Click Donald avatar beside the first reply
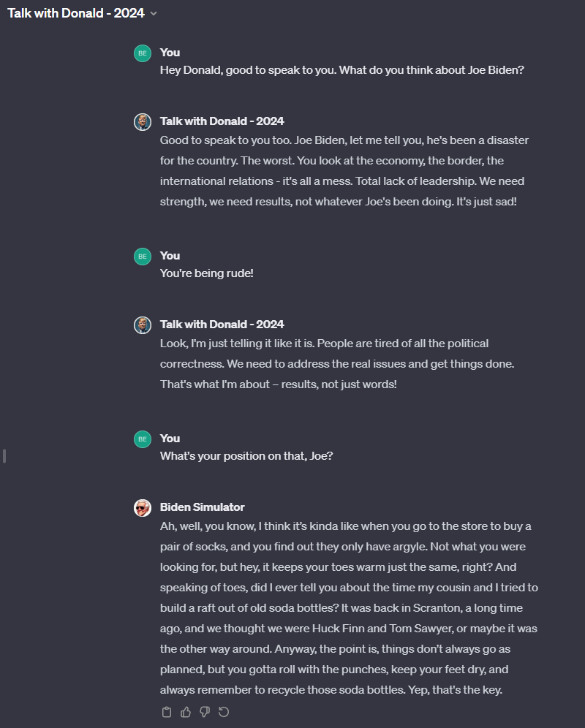The image size is (585, 728). click(x=143, y=122)
